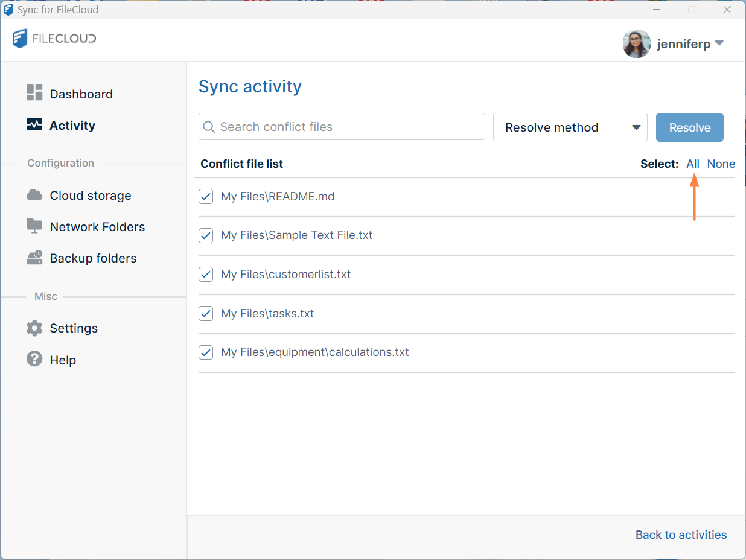Click the Activity pulse icon
The height and width of the screenshot is (560, 746).
pyautogui.click(x=34, y=125)
